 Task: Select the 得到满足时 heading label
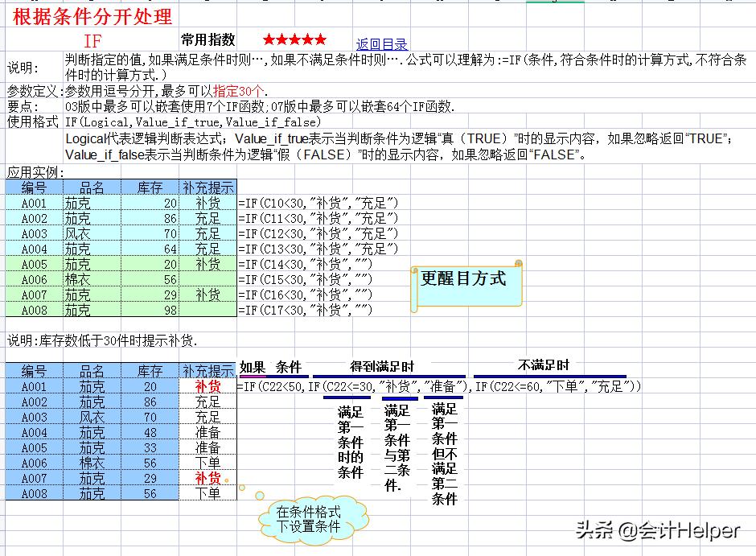[x=382, y=366]
